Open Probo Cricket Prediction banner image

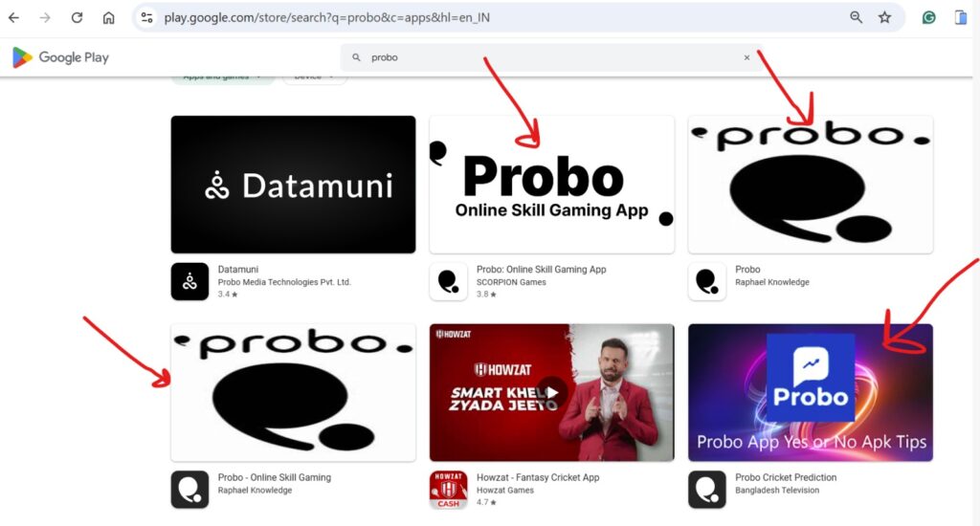810,392
